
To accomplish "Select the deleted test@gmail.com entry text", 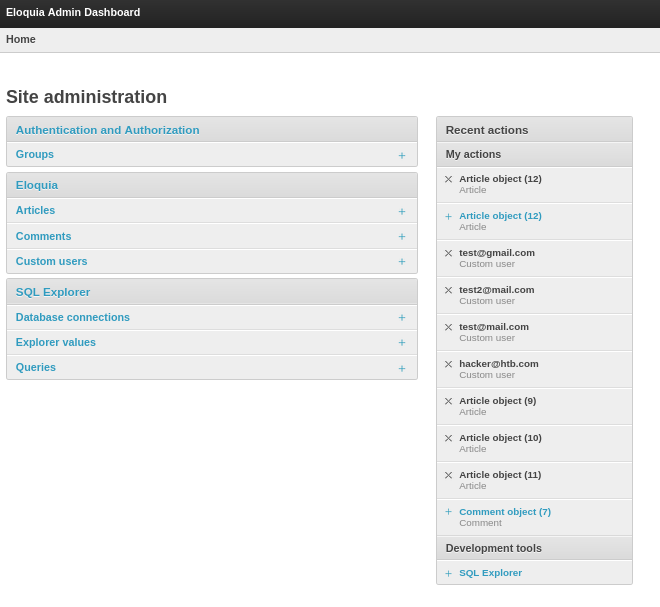I will pos(497,253).
